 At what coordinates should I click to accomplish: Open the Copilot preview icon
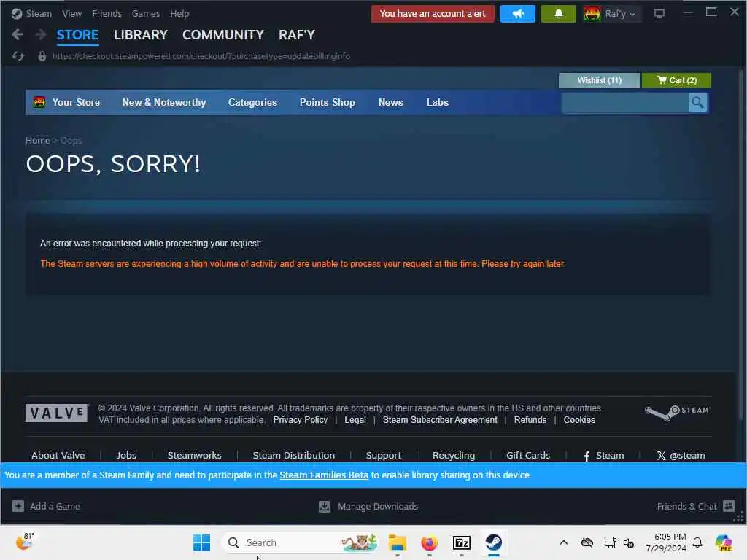point(724,542)
